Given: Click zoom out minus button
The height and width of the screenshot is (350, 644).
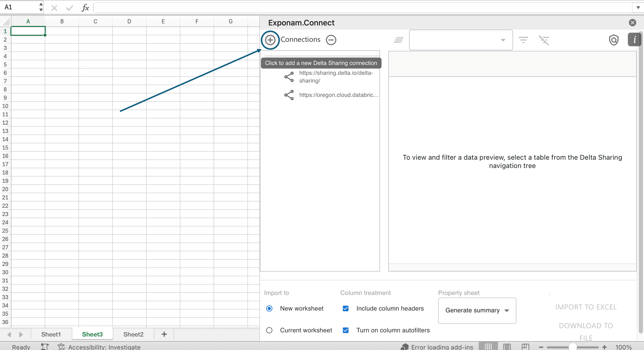Looking at the screenshot, I should (x=541, y=347).
